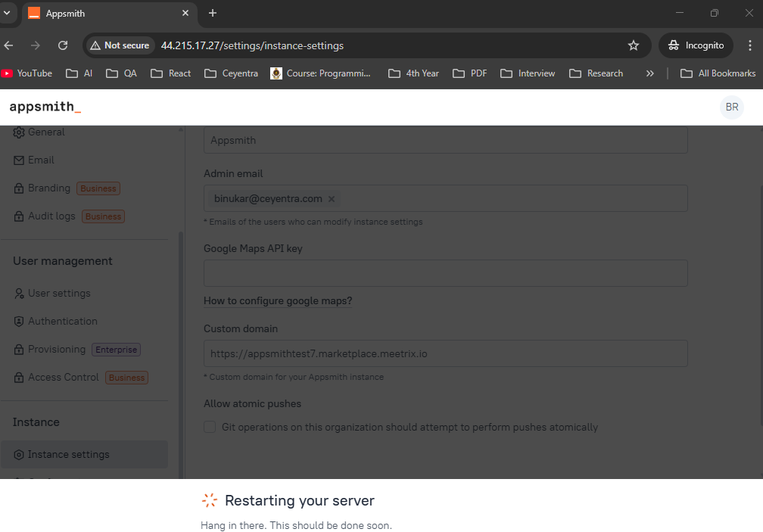Open the PDF bookmarks folder
763x532 pixels.
[x=470, y=73]
